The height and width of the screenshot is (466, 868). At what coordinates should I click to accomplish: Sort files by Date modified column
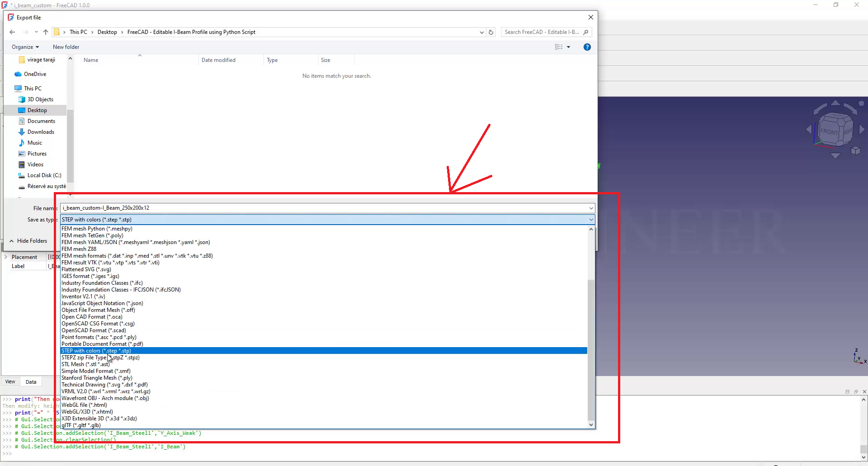(218, 60)
